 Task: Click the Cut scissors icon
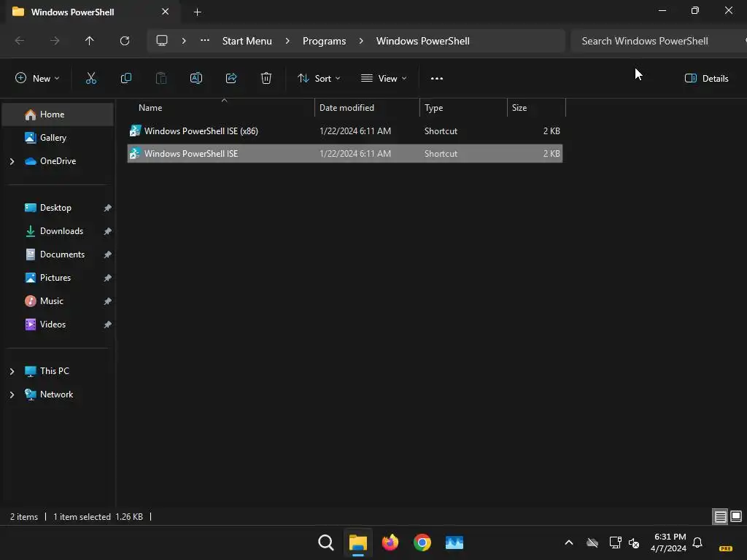[91, 79]
